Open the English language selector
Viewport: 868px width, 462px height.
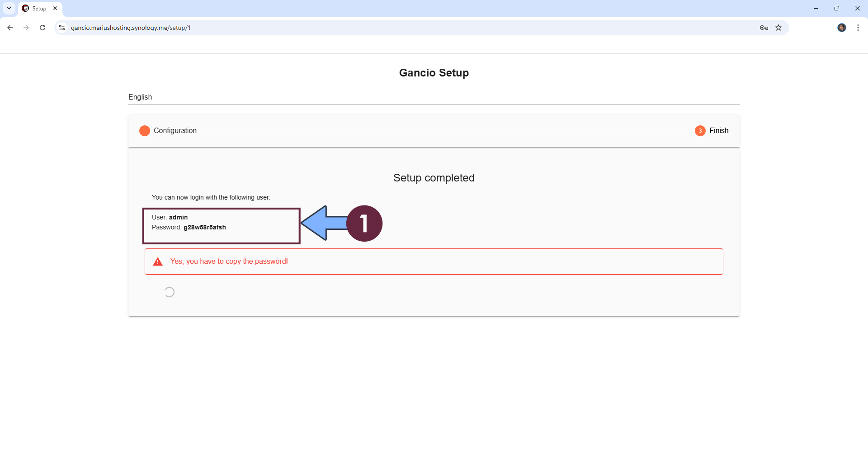tap(434, 97)
